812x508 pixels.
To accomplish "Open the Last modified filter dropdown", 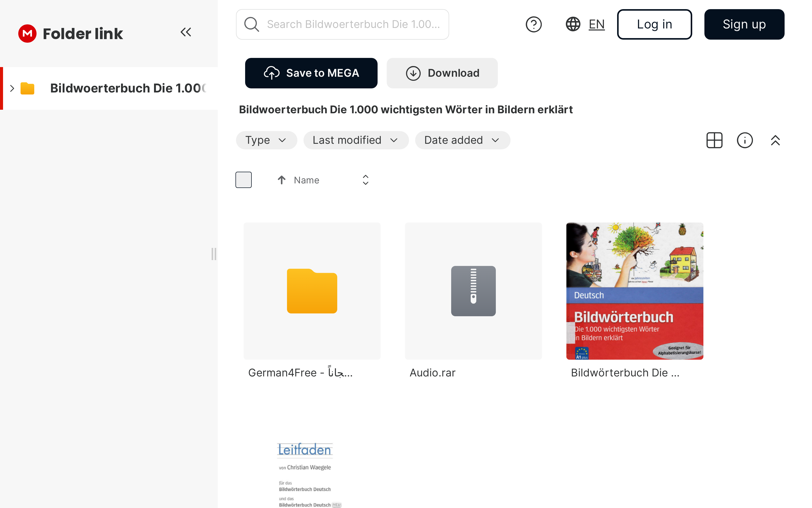I will pyautogui.click(x=356, y=140).
